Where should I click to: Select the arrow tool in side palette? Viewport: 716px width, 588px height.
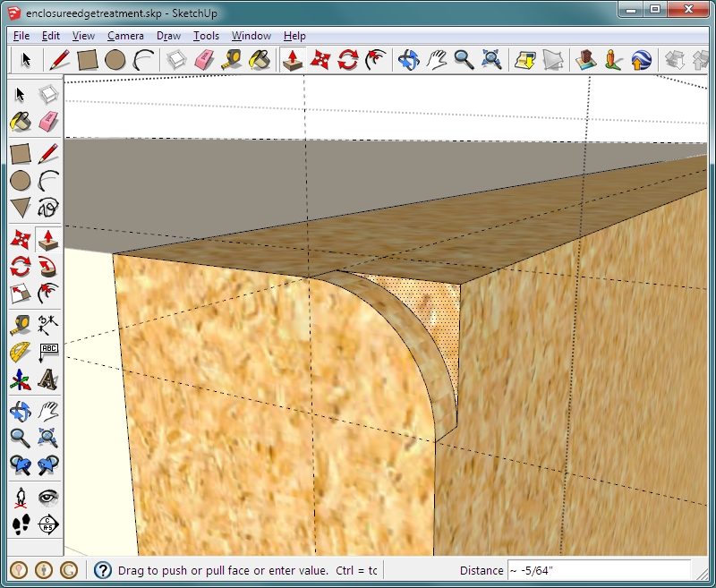[x=20, y=95]
